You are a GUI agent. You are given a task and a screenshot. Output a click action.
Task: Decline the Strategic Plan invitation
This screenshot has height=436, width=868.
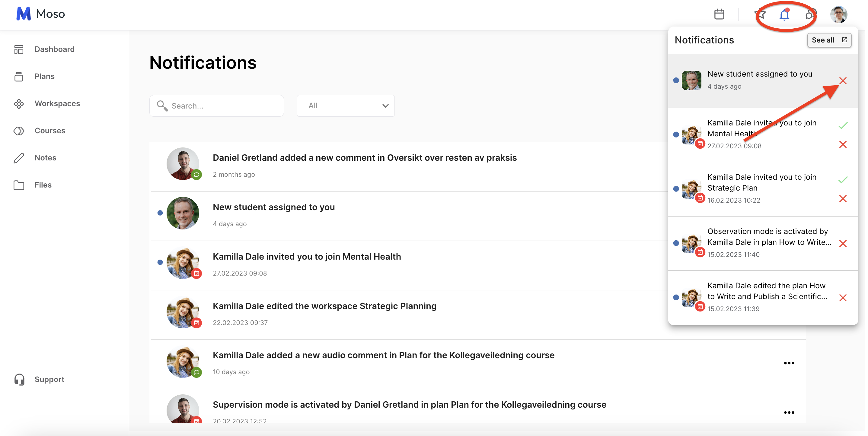(x=843, y=199)
